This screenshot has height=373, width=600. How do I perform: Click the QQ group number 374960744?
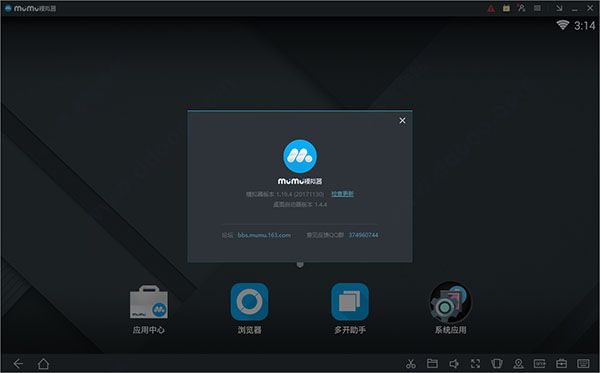pos(363,235)
